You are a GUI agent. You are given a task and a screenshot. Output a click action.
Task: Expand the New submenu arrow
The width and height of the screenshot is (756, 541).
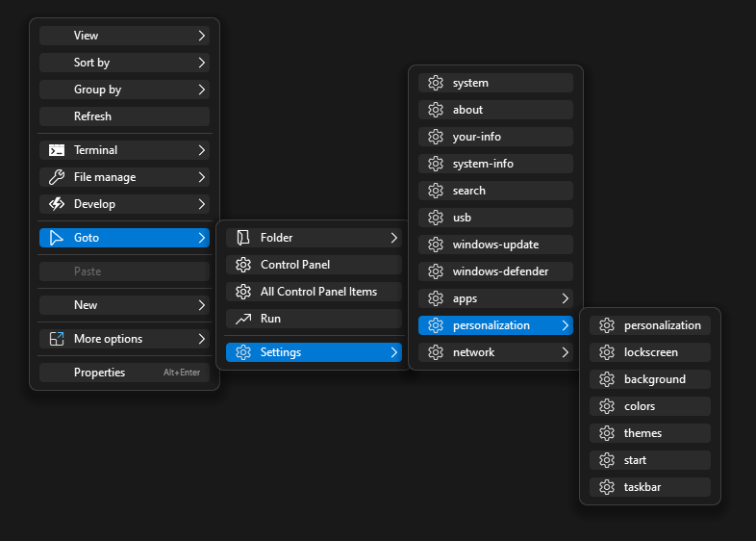pos(202,305)
